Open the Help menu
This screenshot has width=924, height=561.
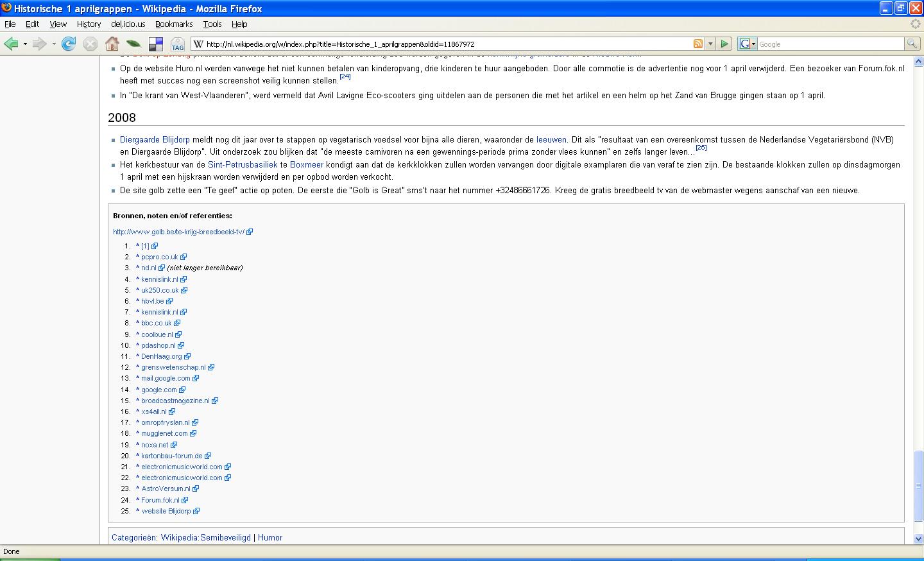pos(239,24)
